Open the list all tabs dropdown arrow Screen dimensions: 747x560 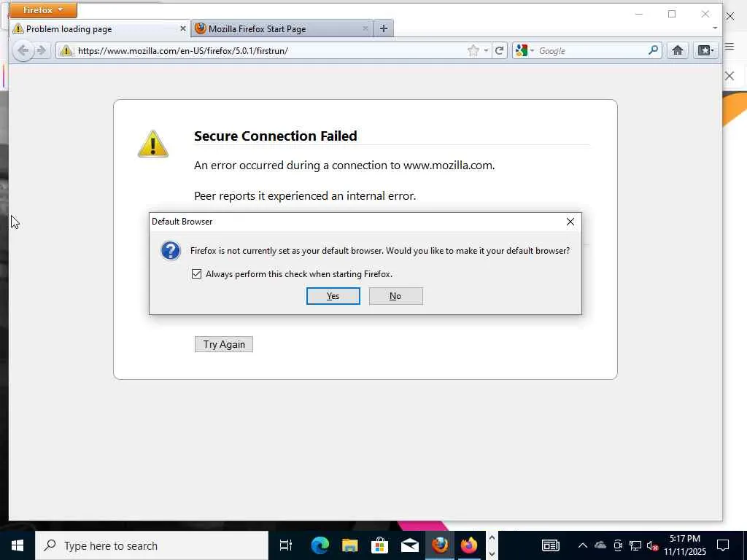point(715,28)
